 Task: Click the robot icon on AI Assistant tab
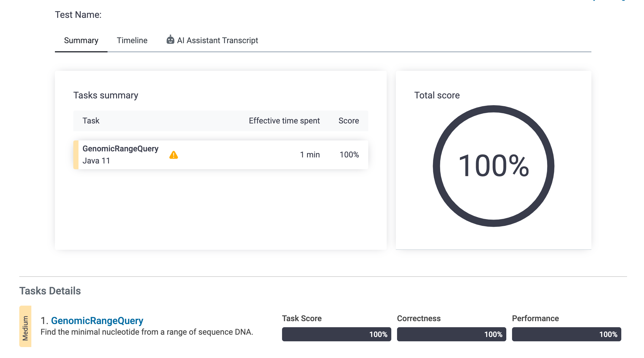pyautogui.click(x=170, y=40)
